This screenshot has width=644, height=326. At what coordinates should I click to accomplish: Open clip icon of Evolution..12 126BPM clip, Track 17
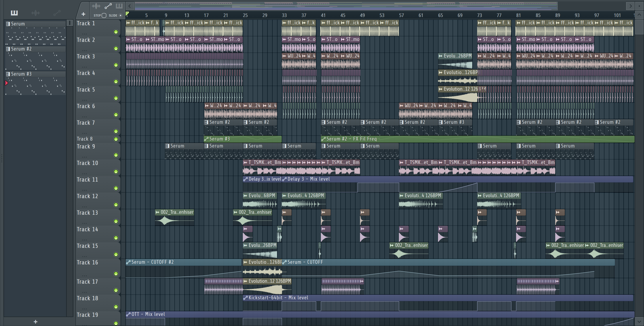(x=245, y=281)
